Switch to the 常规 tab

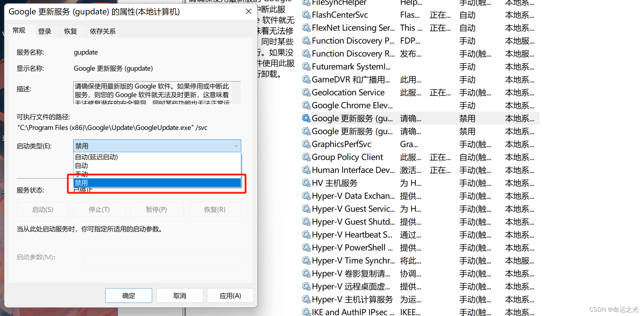[x=19, y=31]
